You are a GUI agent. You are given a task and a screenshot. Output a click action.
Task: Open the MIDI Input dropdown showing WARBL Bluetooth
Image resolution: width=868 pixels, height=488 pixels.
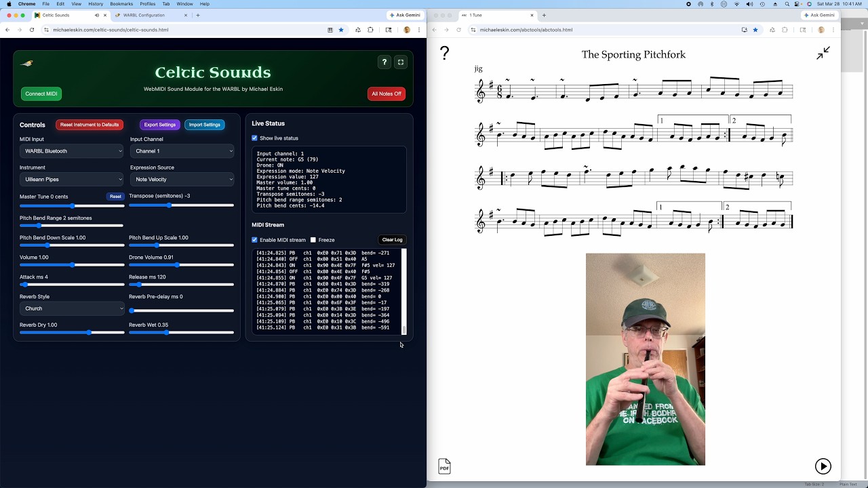pos(72,151)
